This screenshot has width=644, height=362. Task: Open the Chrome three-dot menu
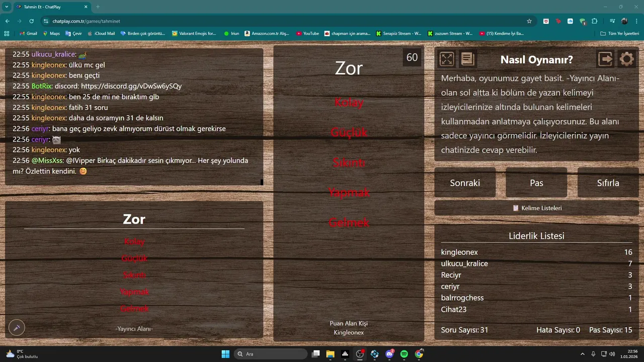pos(636,21)
